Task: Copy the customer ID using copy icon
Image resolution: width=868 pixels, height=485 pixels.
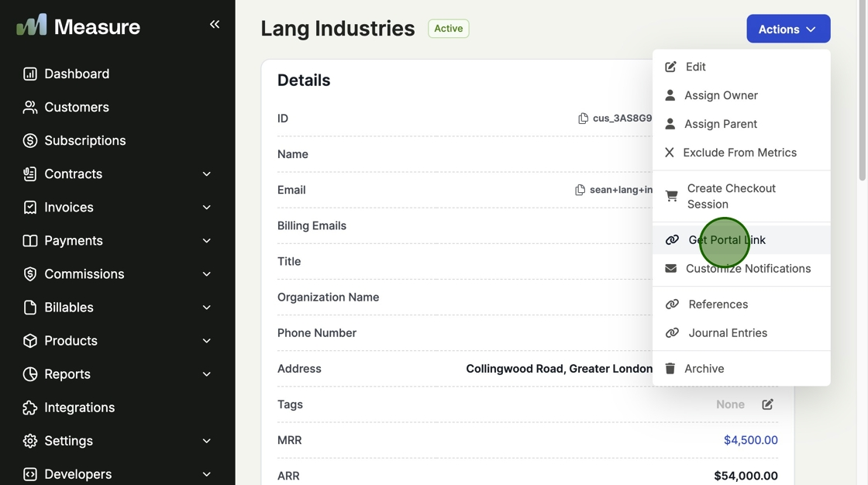Action: point(583,119)
